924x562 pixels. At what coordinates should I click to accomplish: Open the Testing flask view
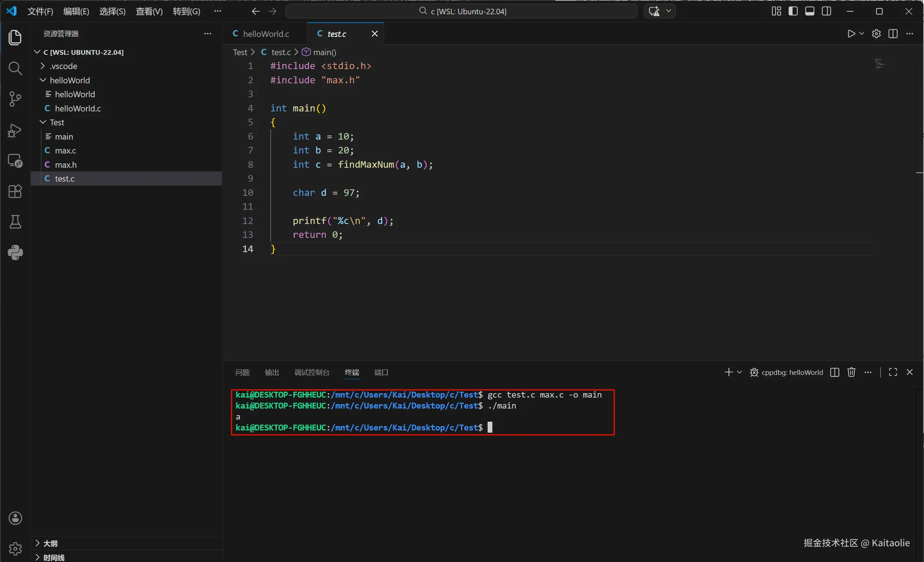pyautogui.click(x=15, y=222)
